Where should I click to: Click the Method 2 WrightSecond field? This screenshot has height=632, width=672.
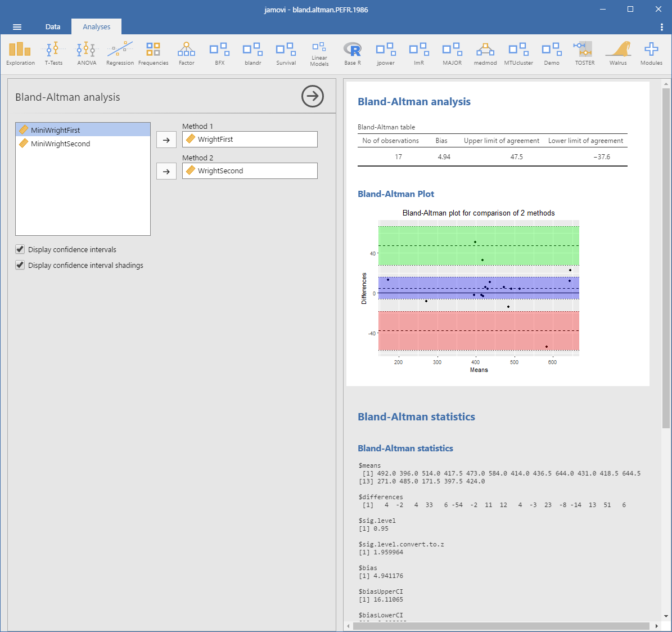pyautogui.click(x=250, y=171)
